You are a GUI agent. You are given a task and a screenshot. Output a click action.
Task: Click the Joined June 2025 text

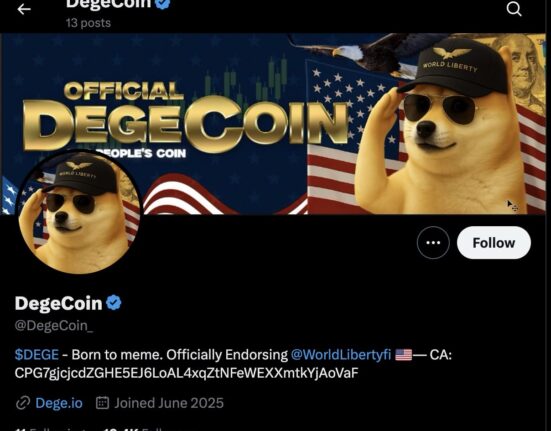click(x=169, y=403)
